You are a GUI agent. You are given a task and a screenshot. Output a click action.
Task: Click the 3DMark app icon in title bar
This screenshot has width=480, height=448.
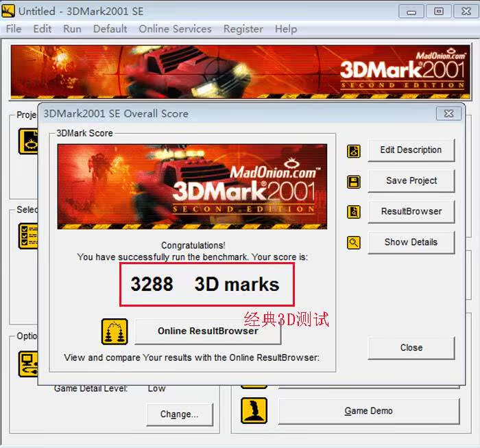[x=8, y=11]
